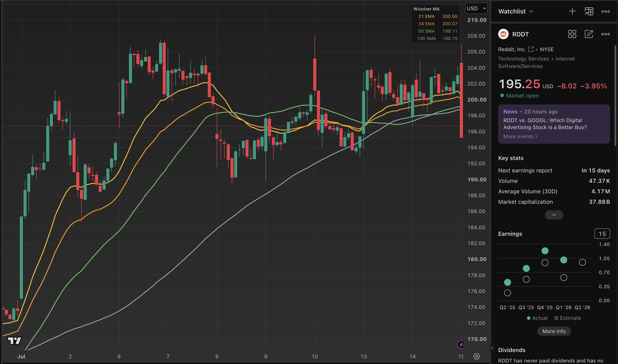
Task: Click the Volume 47.37 K value
Action: [x=599, y=181]
